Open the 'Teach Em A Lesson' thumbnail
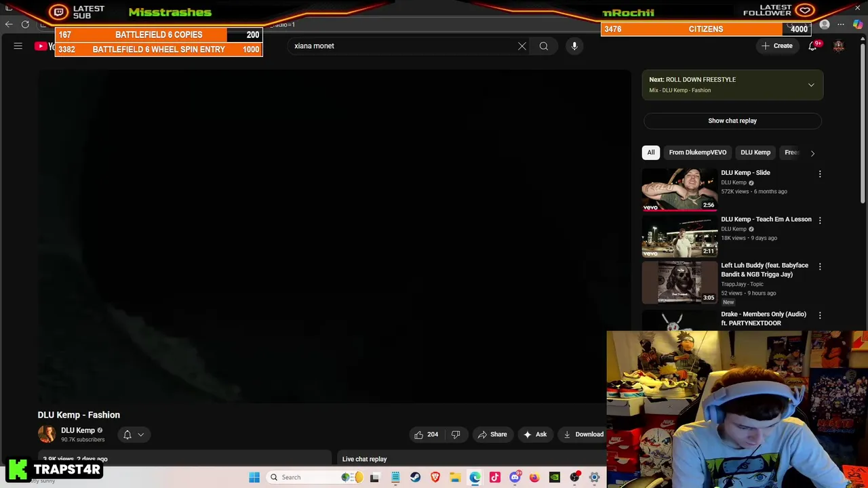Viewport: 868px width, 488px height. [679, 236]
